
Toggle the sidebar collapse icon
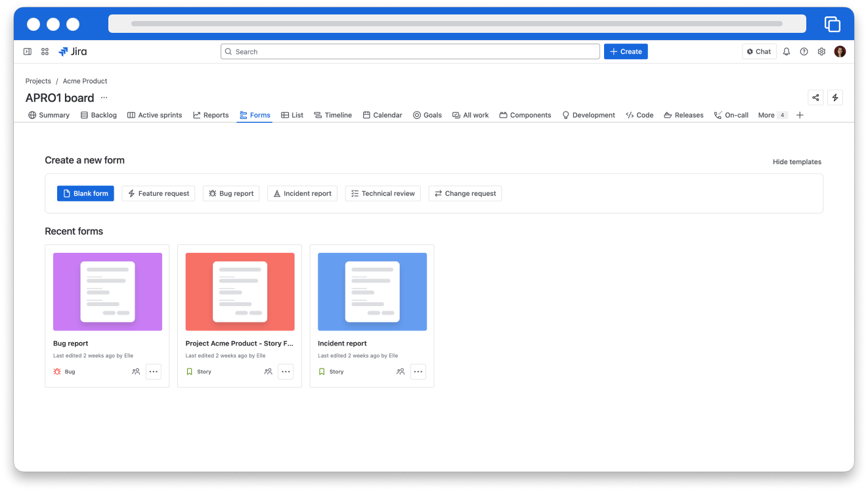(28, 51)
